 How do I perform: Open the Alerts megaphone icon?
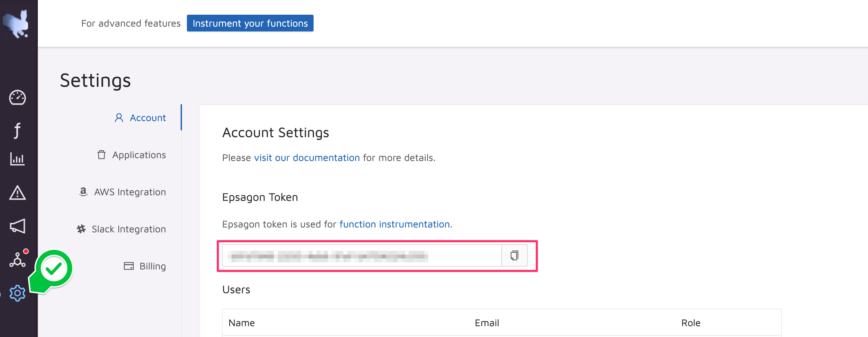pyautogui.click(x=17, y=226)
